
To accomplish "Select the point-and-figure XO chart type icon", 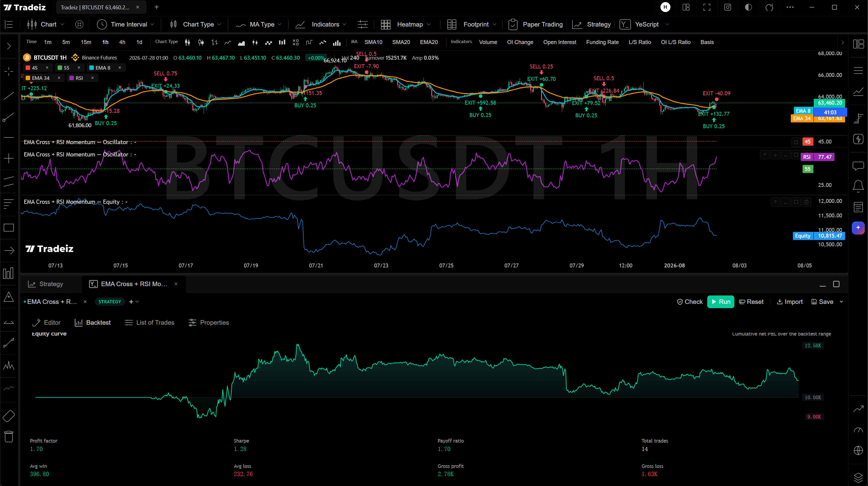I will tap(296, 42).
